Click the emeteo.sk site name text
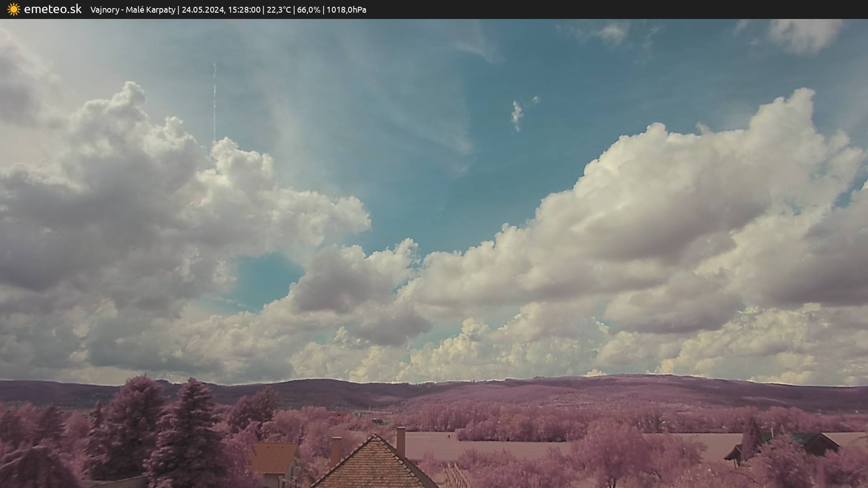Screen dimensions: 868x488 53,9
